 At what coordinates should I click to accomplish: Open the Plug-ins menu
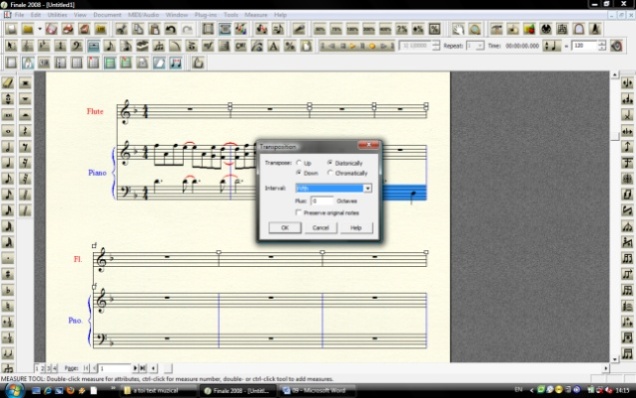[206, 15]
